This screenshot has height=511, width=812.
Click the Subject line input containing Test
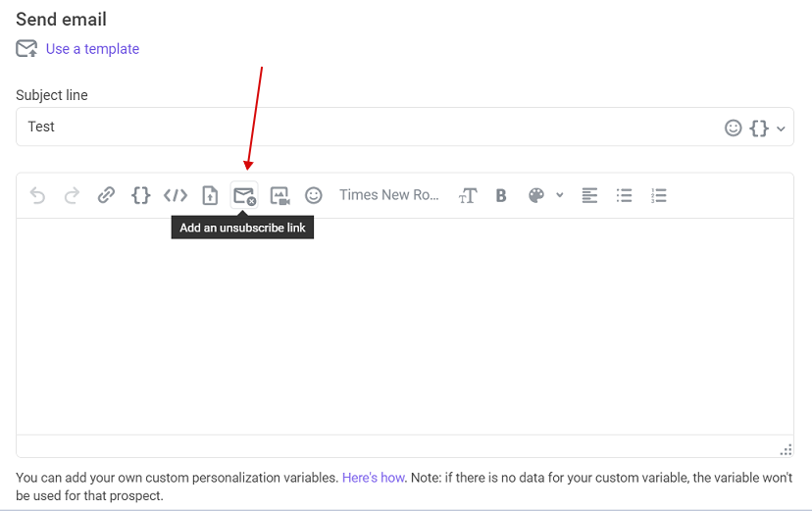pos(404,127)
